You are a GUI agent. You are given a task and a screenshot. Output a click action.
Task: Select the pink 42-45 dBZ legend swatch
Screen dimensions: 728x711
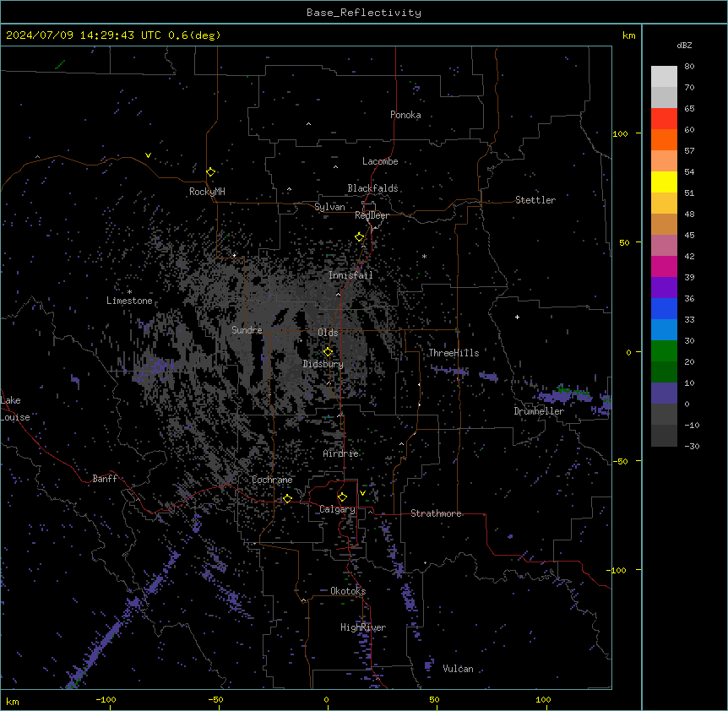(664, 246)
